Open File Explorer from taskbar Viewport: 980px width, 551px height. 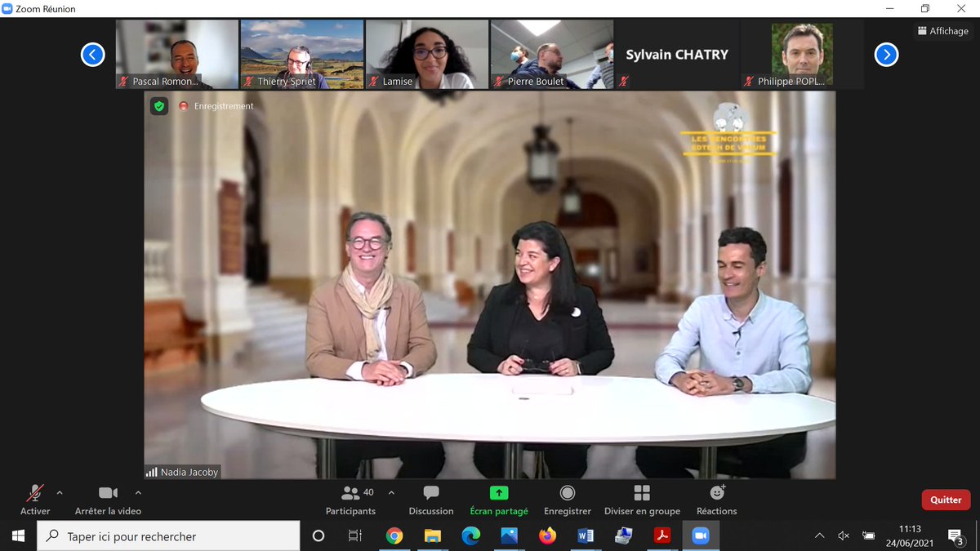pos(433,535)
